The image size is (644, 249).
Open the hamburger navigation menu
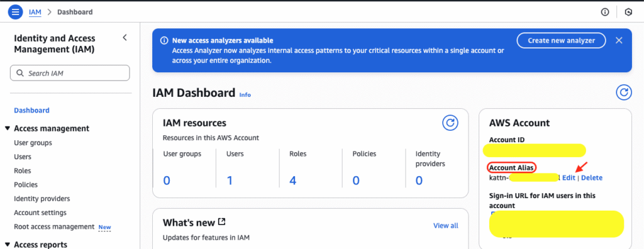(x=16, y=12)
